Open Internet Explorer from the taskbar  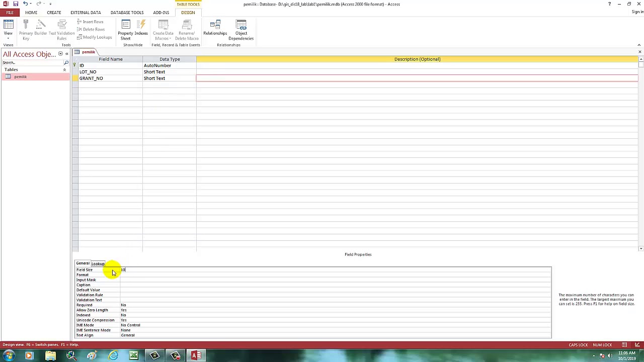tap(113, 356)
